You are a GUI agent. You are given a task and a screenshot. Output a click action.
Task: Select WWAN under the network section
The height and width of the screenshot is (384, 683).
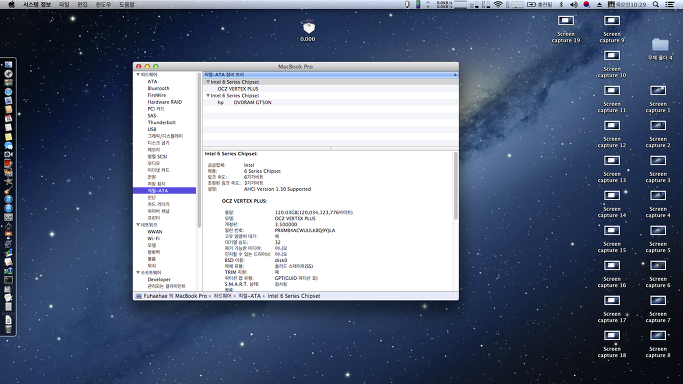[155, 232]
